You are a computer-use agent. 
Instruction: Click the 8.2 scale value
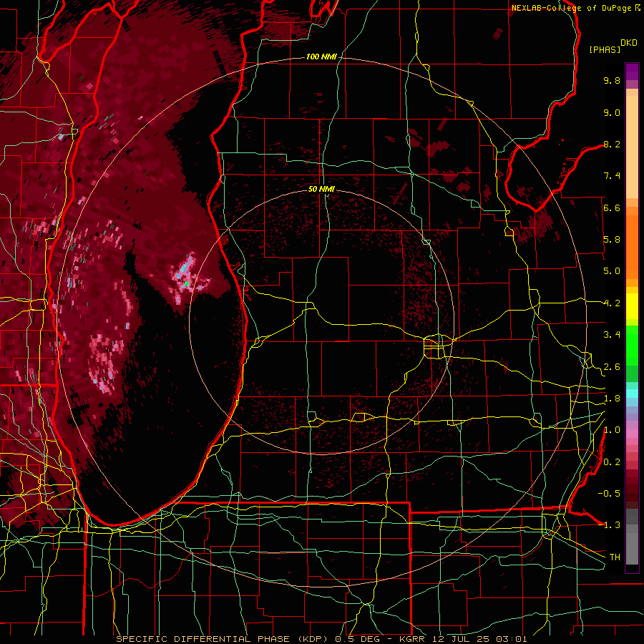(612, 144)
